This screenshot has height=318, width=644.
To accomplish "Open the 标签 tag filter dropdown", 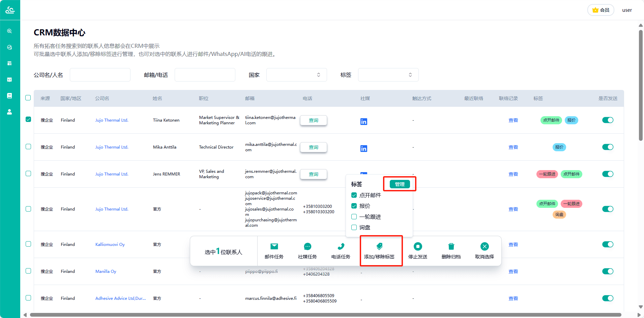I will point(388,75).
